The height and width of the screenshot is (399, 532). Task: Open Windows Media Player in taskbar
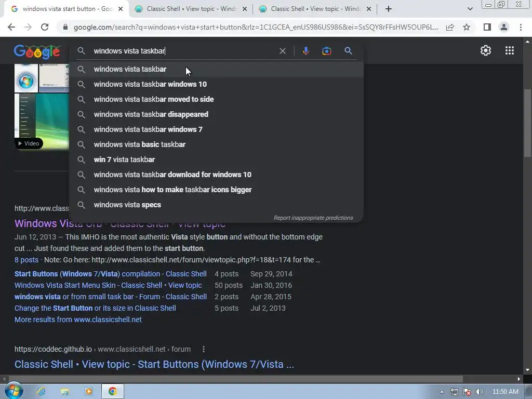[88, 392]
